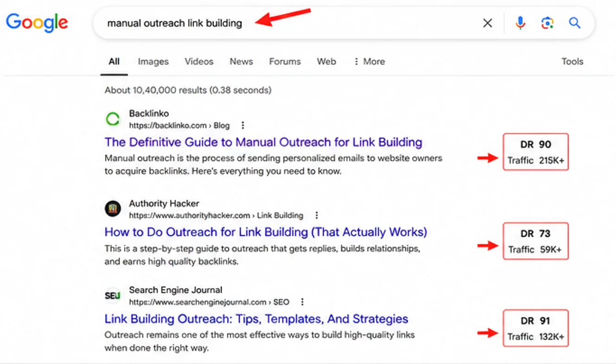The width and height of the screenshot is (616, 364).
Task: Open The Definitive Guide to Manual Outreach link
Action: coord(263,142)
